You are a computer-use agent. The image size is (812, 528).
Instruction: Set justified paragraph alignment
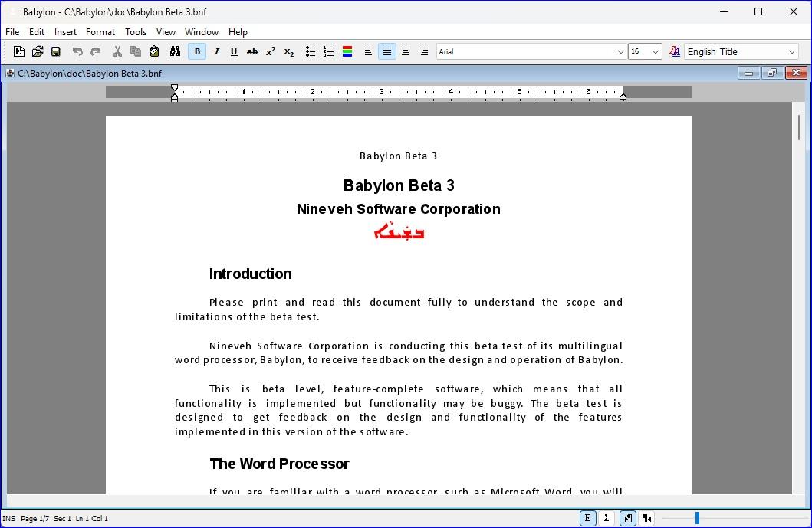pos(387,51)
